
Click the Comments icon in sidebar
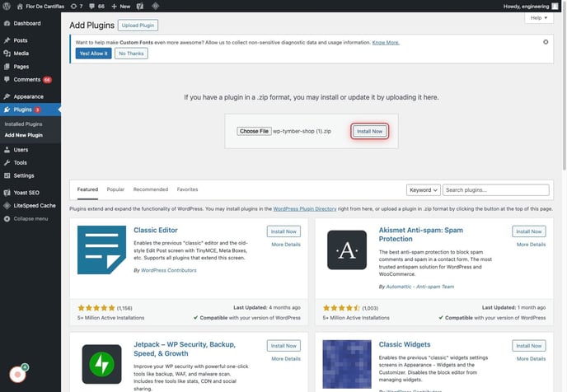tap(7, 80)
